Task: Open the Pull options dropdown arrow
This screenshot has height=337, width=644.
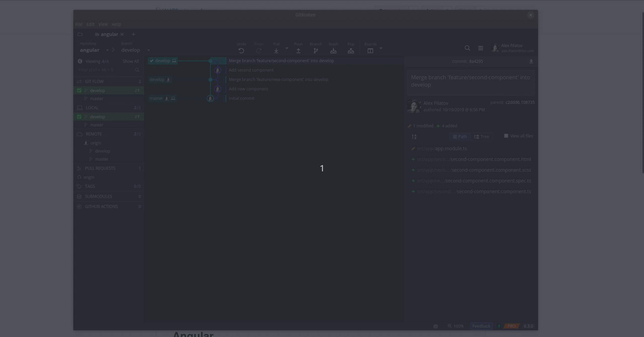Action: (287, 48)
